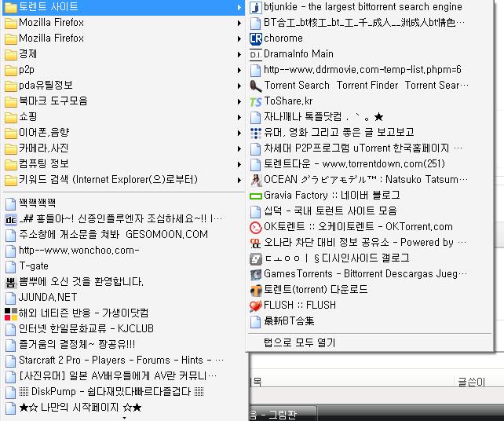Click the 경제 folder icon
The image size is (504, 421).
(11, 55)
